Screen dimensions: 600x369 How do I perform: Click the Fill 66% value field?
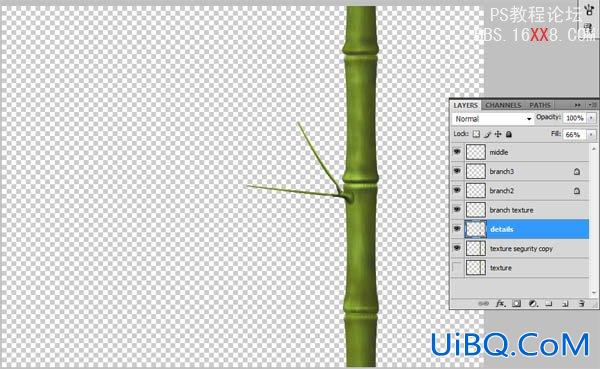click(575, 135)
